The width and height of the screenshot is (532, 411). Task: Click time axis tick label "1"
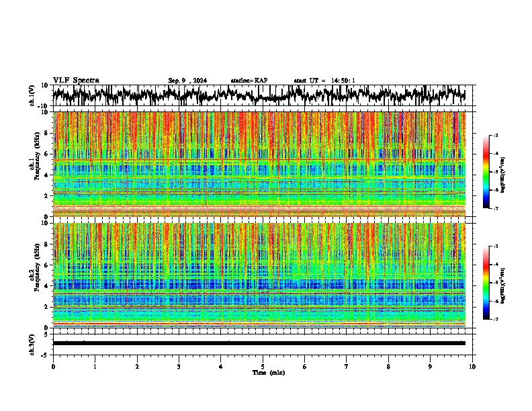95,367
